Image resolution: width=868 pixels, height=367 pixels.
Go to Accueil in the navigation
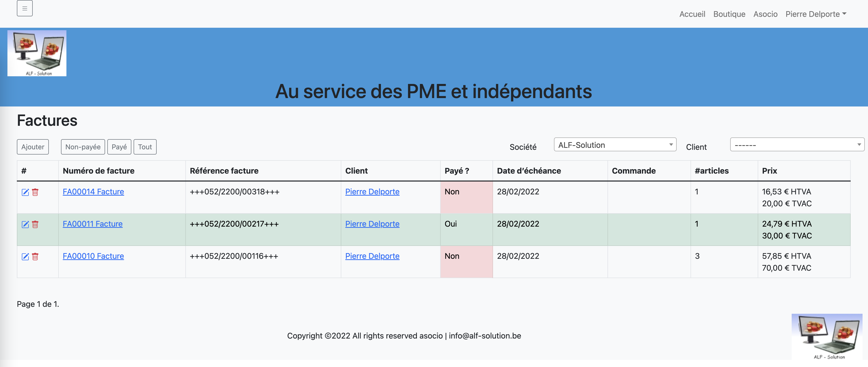coord(692,14)
